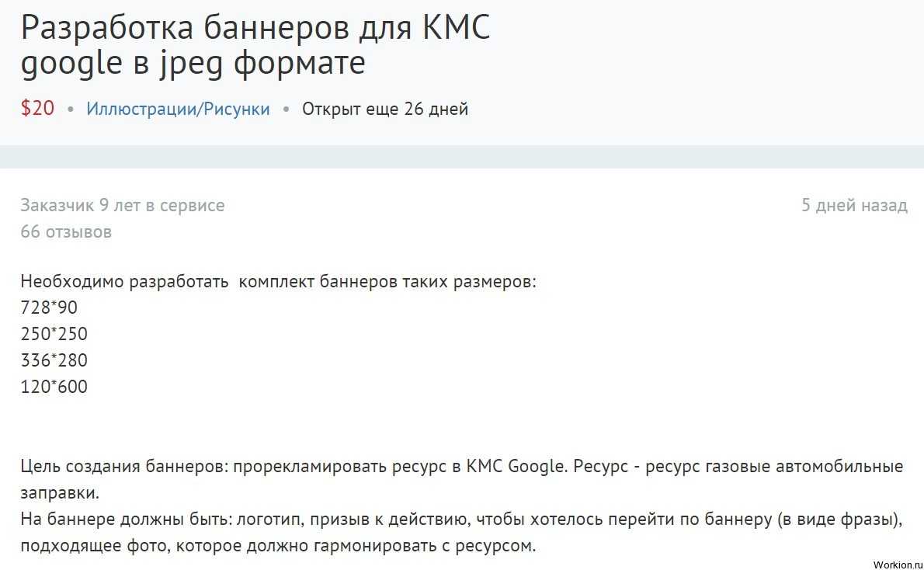Click 'Заказчик 9 лет в сервисе' text
The height and width of the screenshot is (570, 924).
[123, 206]
